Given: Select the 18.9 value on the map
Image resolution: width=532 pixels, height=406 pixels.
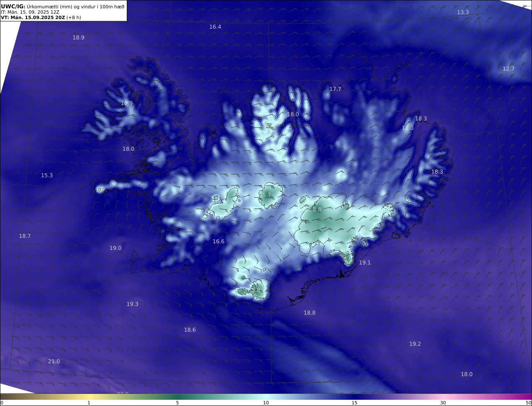Looking at the screenshot, I should point(79,37).
